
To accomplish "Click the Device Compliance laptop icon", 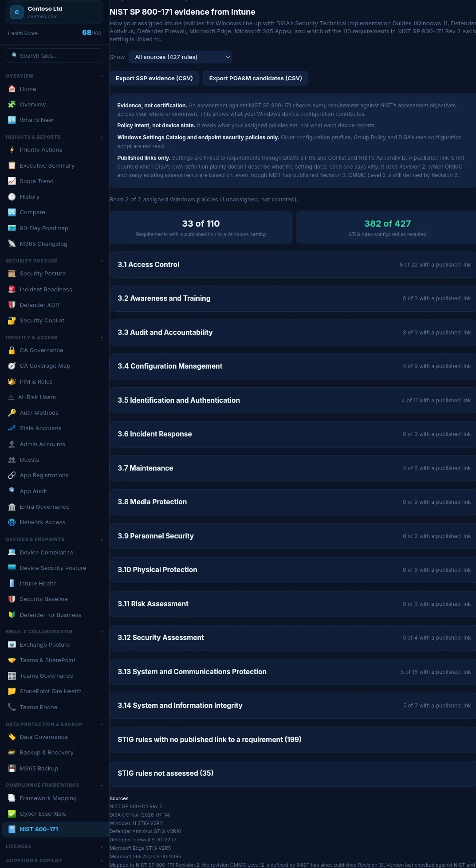I will click(x=12, y=553).
